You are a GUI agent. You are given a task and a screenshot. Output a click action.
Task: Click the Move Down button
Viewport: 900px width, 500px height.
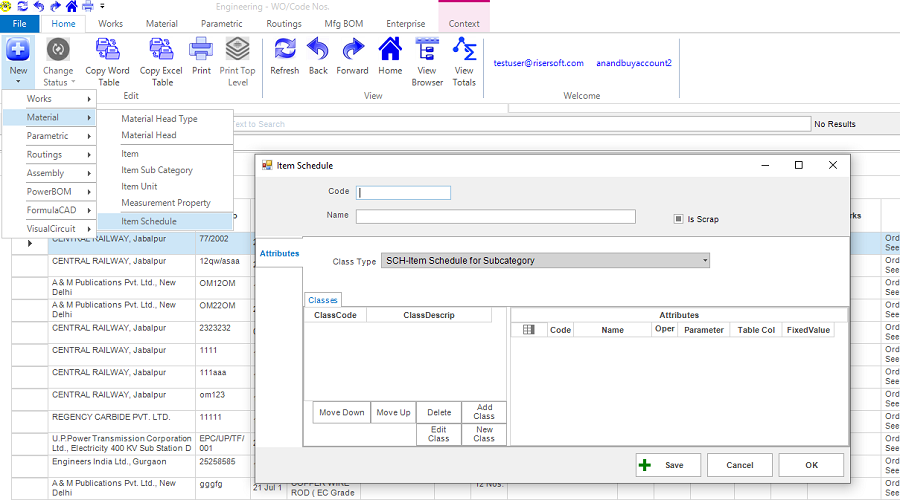[341, 412]
